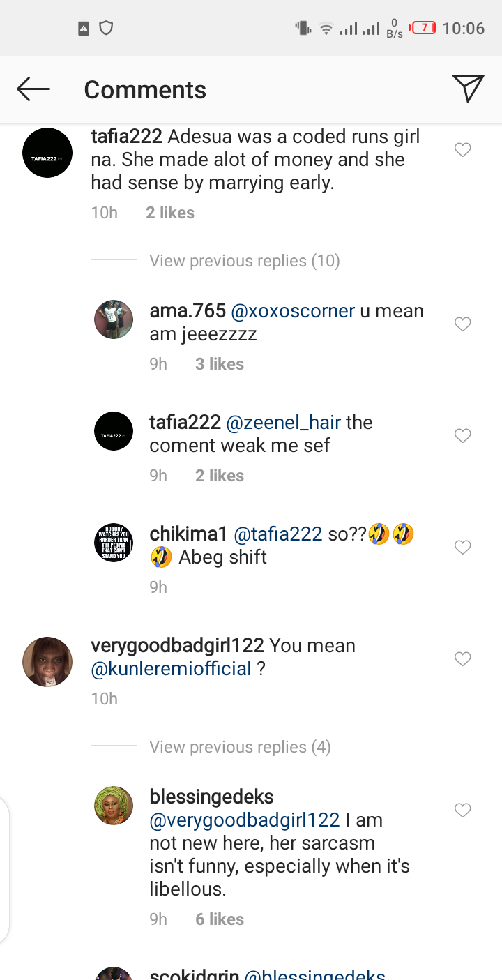Open blessingedeks' profile avatar
Screen dimensions: 502x980
[x=114, y=806]
